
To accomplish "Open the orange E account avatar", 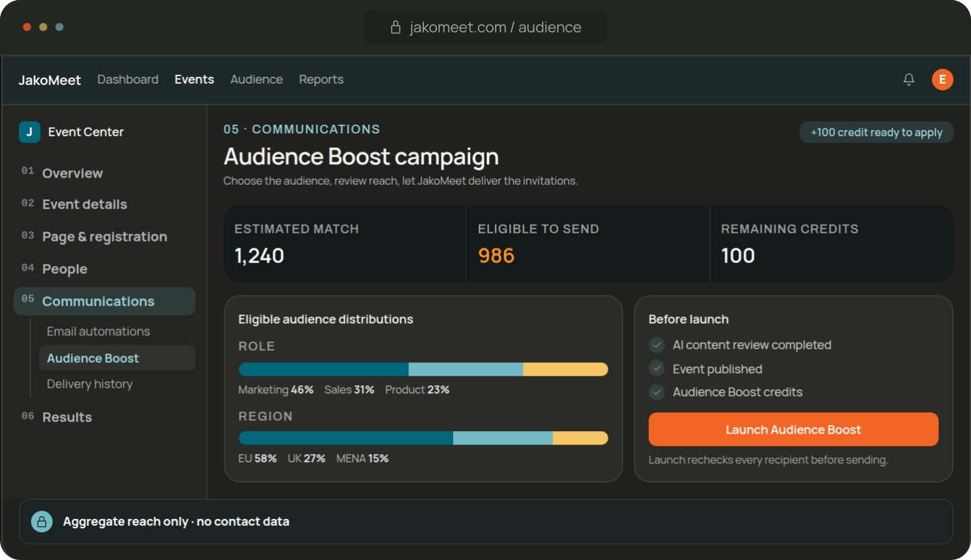I will click(943, 80).
